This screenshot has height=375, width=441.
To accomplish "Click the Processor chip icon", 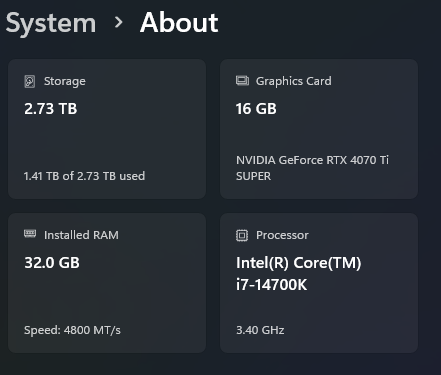I will point(242,235).
